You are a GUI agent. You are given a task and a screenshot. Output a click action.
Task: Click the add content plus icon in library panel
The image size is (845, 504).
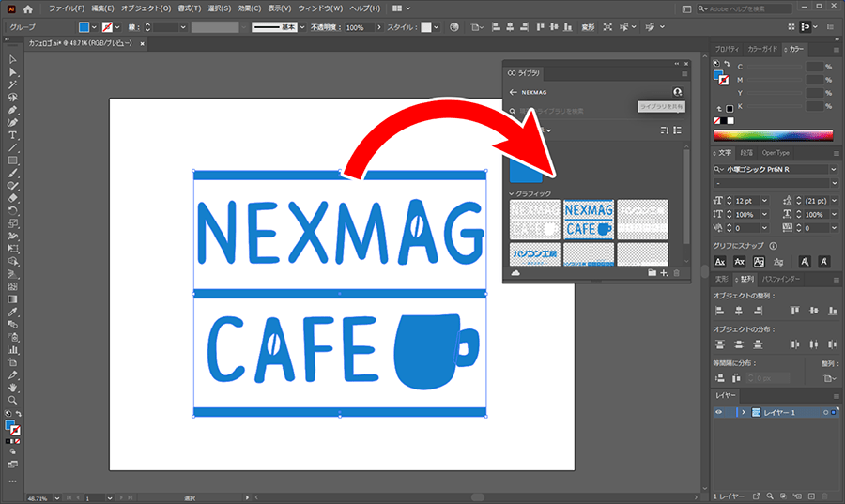pyautogui.click(x=664, y=272)
